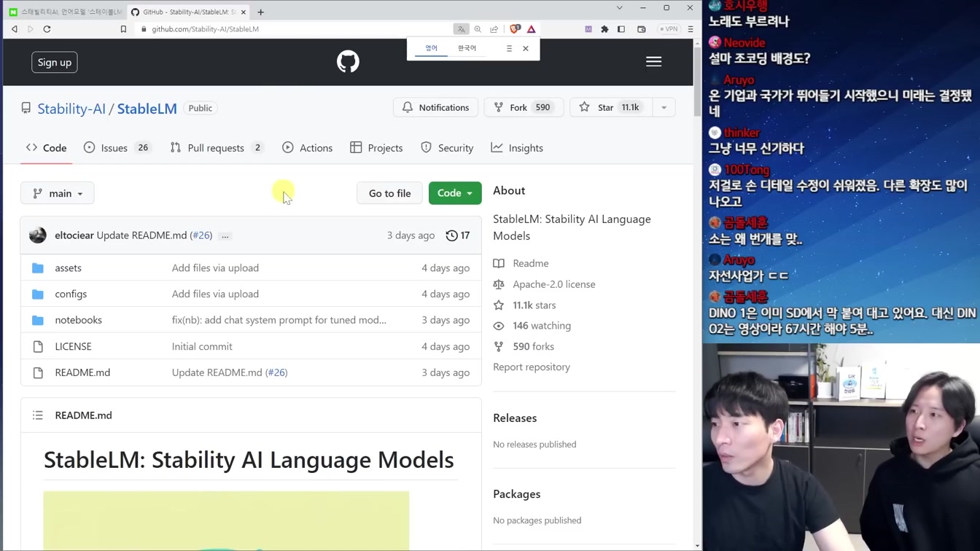This screenshot has width=980, height=551.
Task: Reload the page with the refresh icon
Action: tap(47, 29)
